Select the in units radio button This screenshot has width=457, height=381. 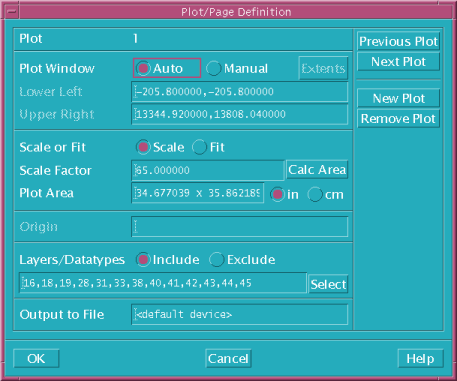pyautogui.click(x=285, y=194)
